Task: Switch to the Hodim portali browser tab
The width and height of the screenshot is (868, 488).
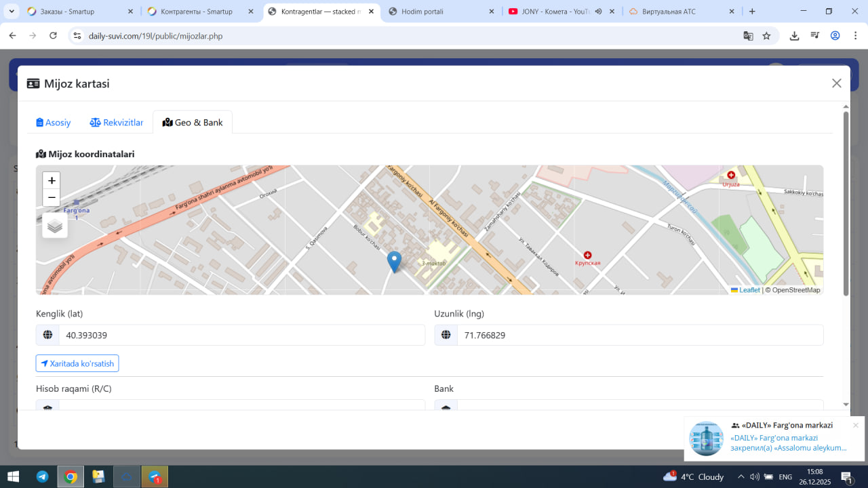Action: [422, 12]
